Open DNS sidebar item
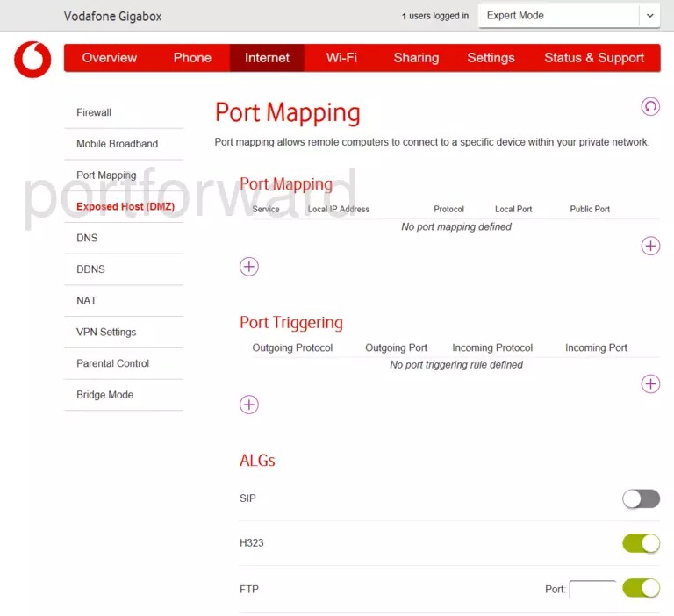This screenshot has width=674, height=616. 124,238
